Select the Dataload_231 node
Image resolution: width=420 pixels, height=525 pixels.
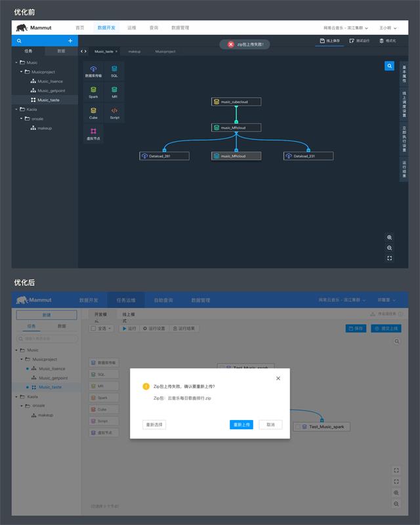pos(308,156)
